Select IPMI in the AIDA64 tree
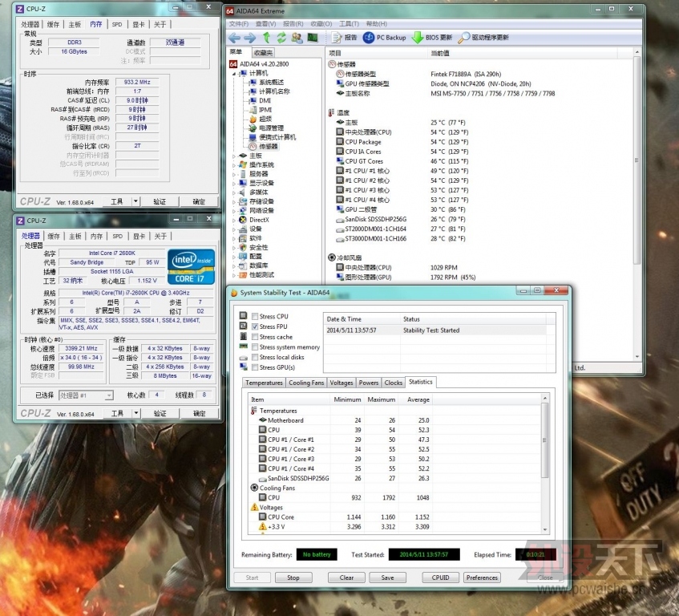This screenshot has width=679, height=616. pos(261,110)
